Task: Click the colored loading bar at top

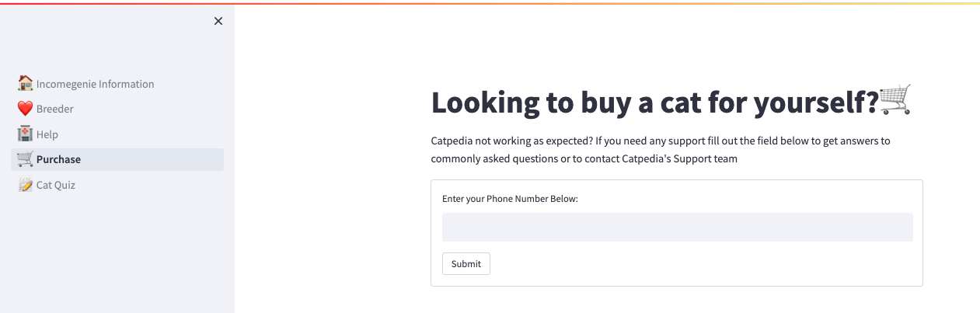Action: click(490, 2)
